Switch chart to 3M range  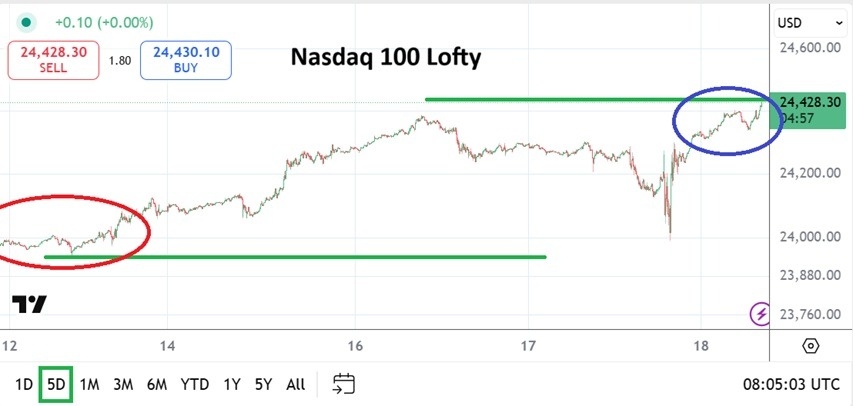tap(123, 384)
